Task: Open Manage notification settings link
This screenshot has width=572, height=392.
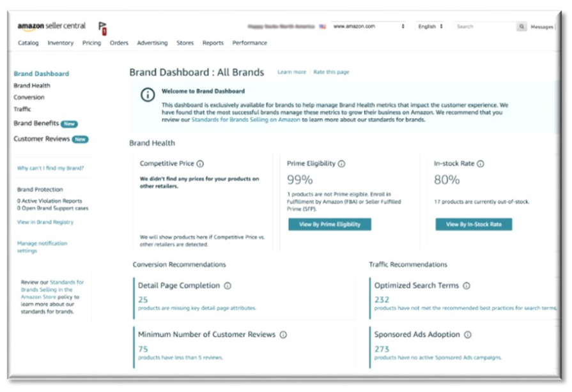Action: [42, 247]
